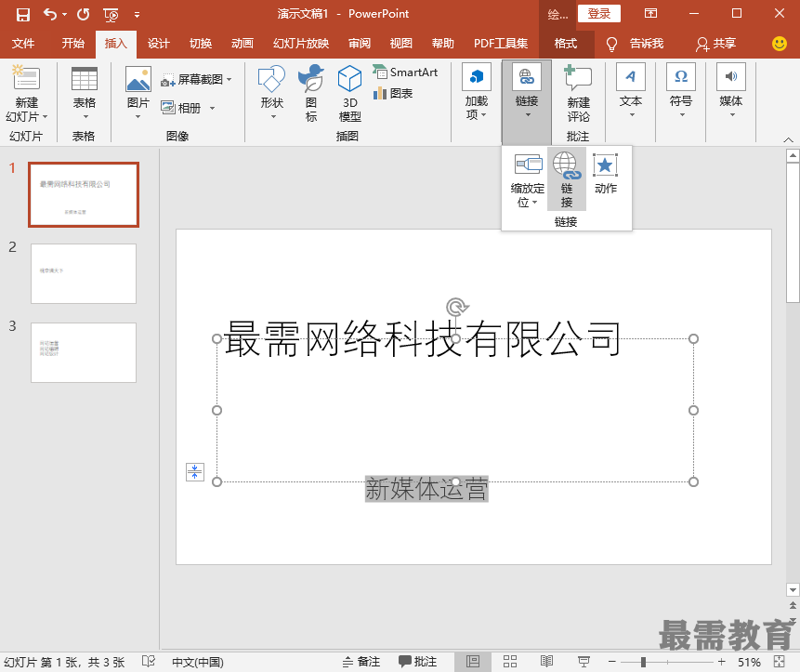Viewport: 800px width, 672px height.
Task: Click the New Slide icon
Action: pyautogui.click(x=25, y=79)
